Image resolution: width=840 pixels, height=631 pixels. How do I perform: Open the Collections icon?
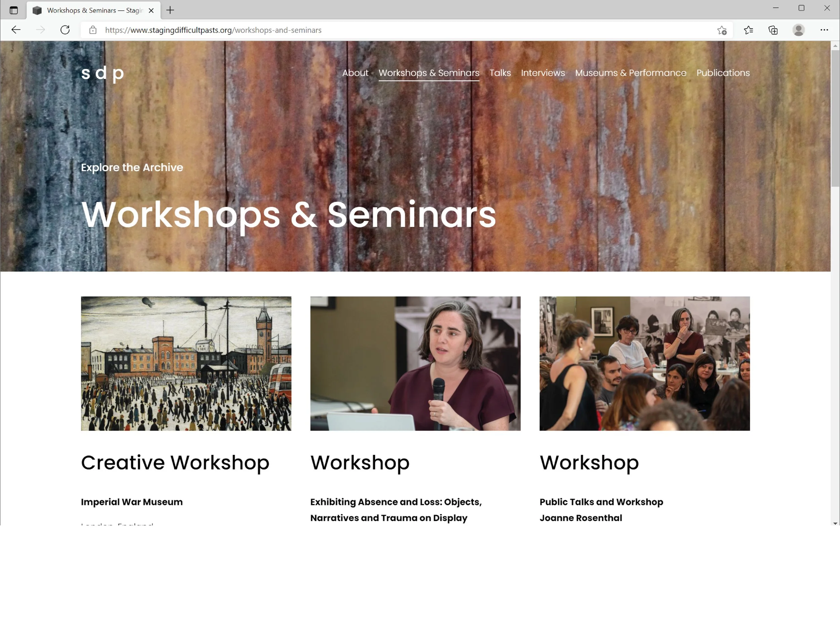click(773, 30)
